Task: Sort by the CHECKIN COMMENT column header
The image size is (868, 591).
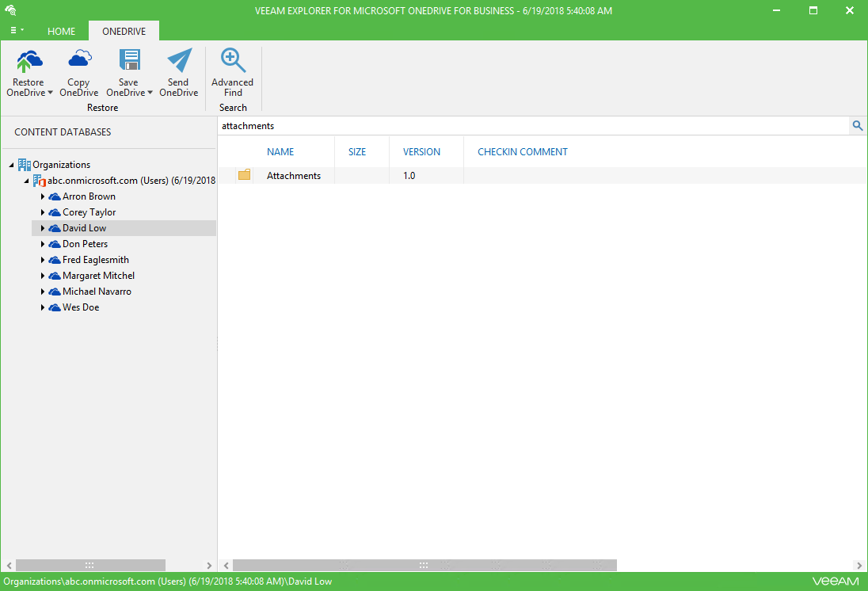Action: 523,152
